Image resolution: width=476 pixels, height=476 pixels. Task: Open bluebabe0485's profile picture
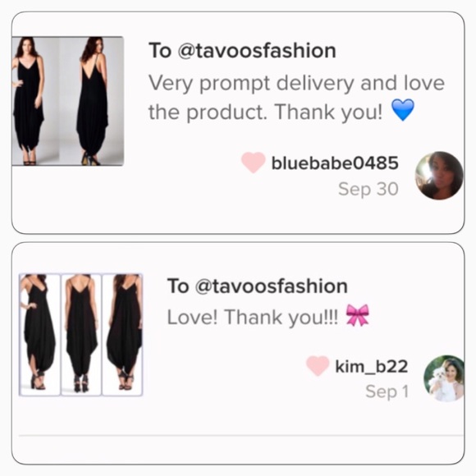tap(439, 175)
